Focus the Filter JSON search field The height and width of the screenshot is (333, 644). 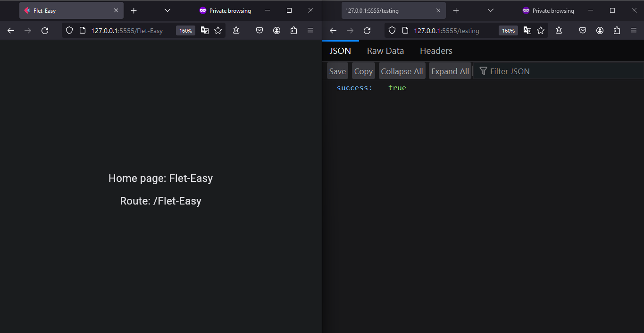510,71
